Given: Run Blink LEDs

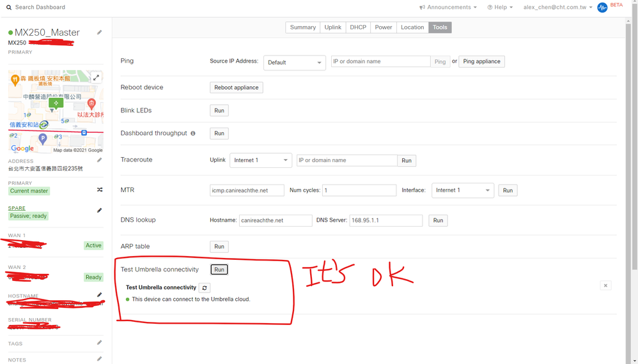Looking at the screenshot, I should click(x=219, y=110).
